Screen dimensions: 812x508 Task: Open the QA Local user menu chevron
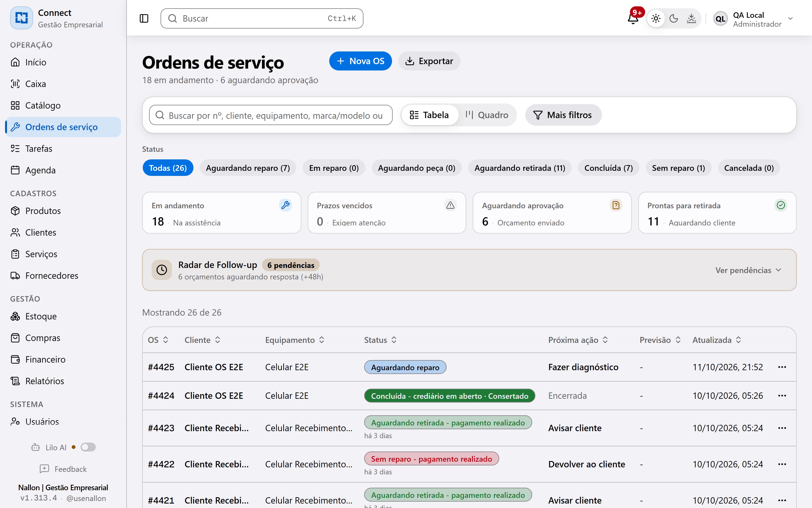click(790, 18)
